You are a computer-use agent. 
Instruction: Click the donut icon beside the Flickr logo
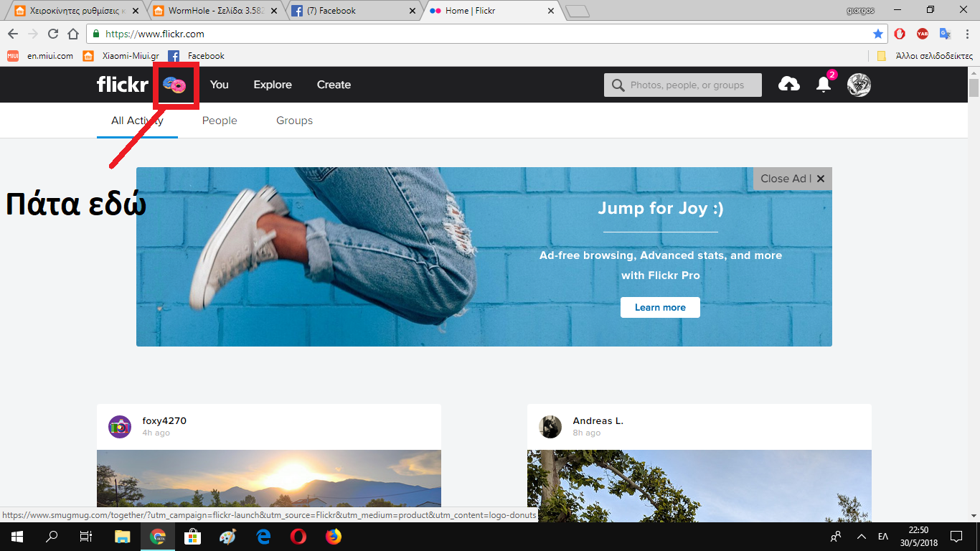point(174,85)
